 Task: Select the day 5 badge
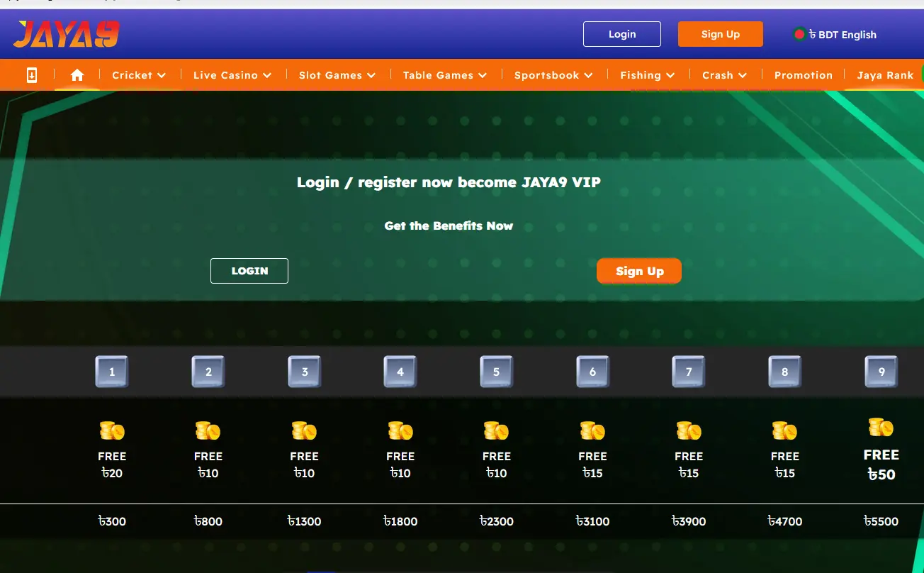point(496,372)
